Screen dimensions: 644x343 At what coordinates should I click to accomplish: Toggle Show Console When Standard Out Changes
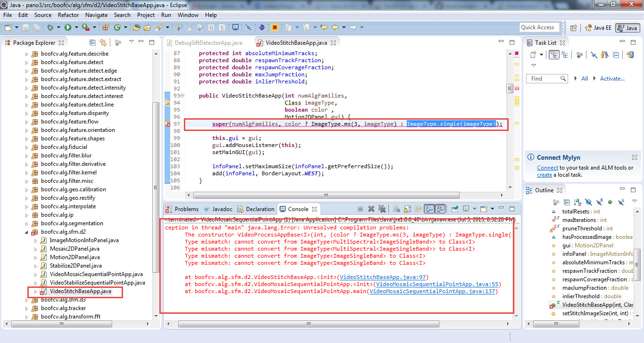[429, 209]
